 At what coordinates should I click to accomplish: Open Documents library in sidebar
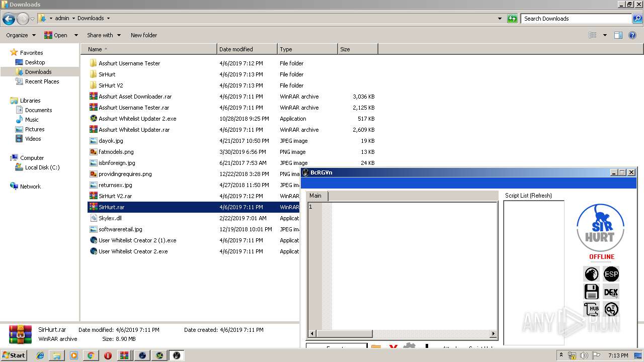[x=38, y=110]
